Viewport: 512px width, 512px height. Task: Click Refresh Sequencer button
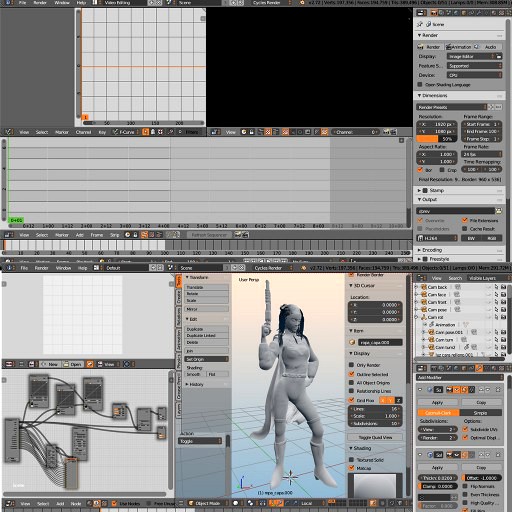[209, 235]
